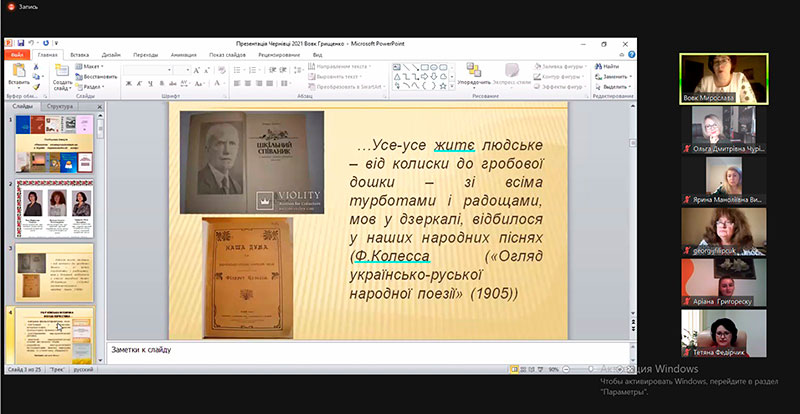Open the change case Aa dropdown
The height and width of the screenshot is (414, 800).
click(199, 83)
